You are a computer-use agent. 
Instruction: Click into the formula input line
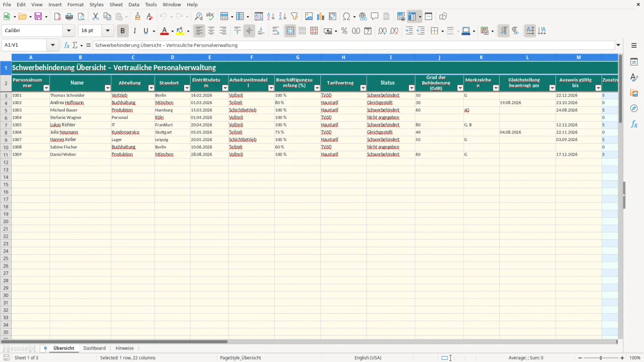[x=354, y=46]
